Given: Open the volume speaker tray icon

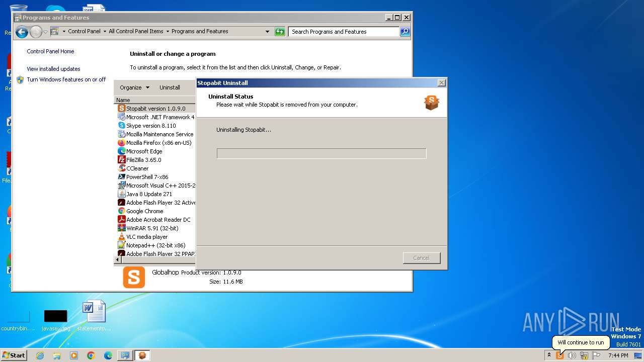Looking at the screenshot, I should click(x=572, y=355).
